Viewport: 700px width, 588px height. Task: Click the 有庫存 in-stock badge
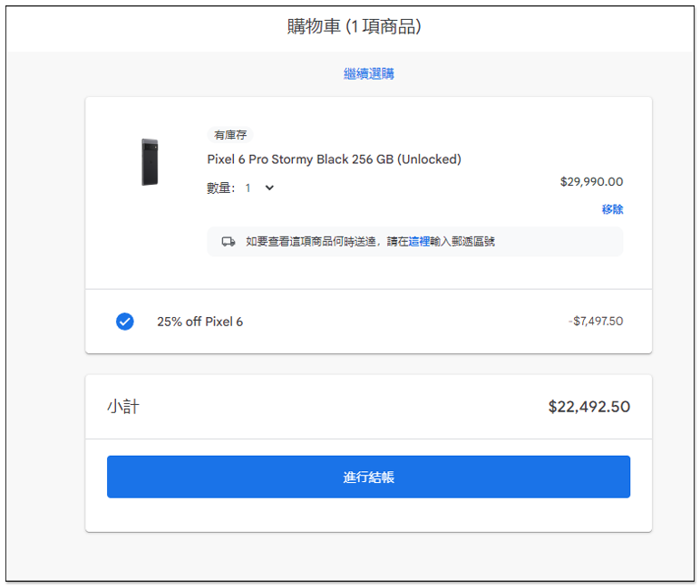tap(230, 135)
